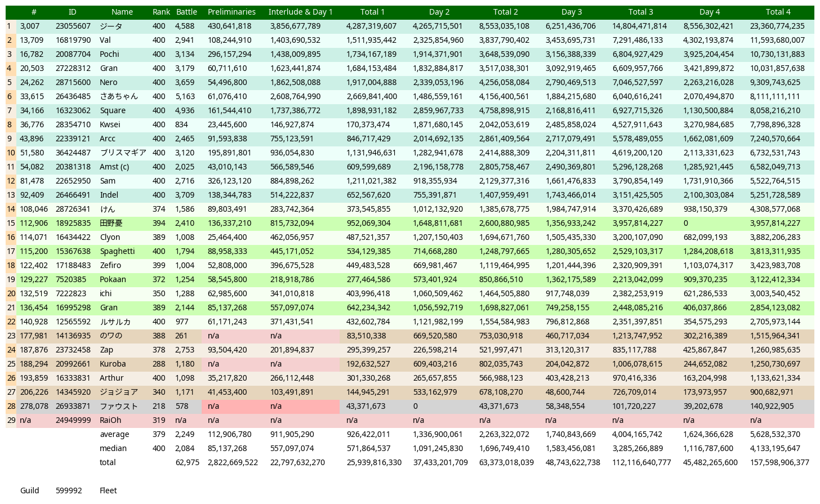Select the name cell "のワの"
The height and width of the screenshot is (504, 820).
[x=111, y=336]
